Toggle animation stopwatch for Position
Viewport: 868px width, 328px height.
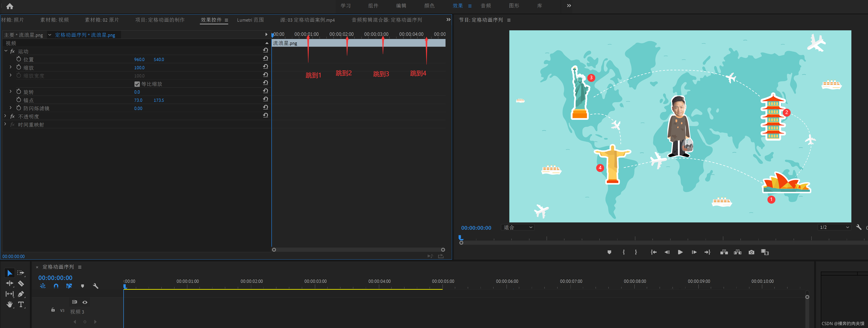pos(19,59)
